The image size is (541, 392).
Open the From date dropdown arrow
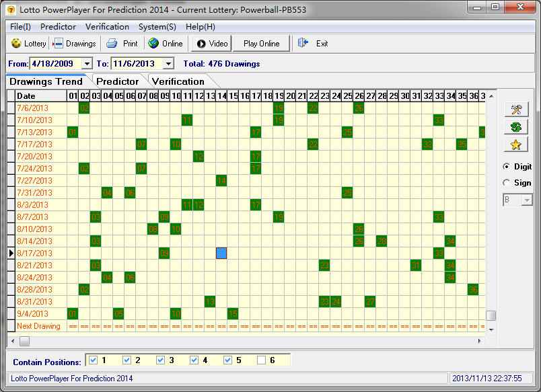87,64
